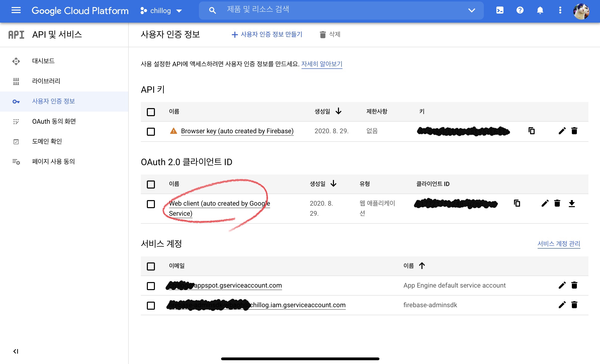This screenshot has height=364, width=600.
Task: Click 사용자 인증 정보 만들기 button
Action: pyautogui.click(x=267, y=34)
